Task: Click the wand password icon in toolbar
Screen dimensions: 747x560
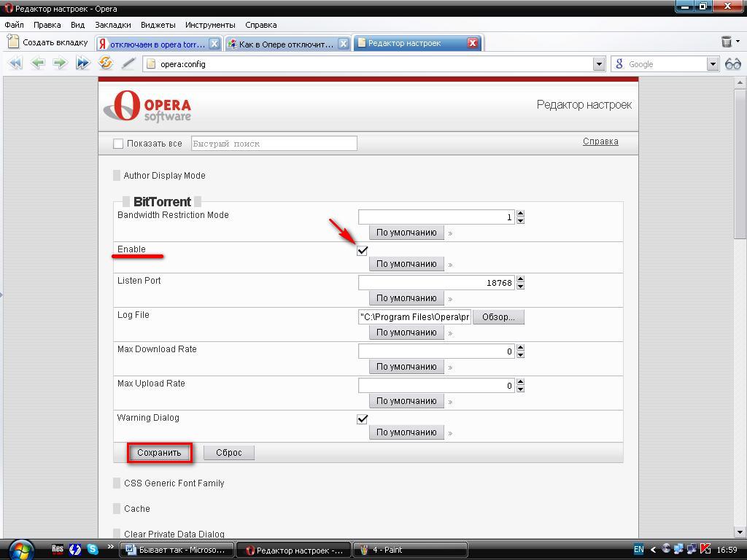Action: pos(128,63)
